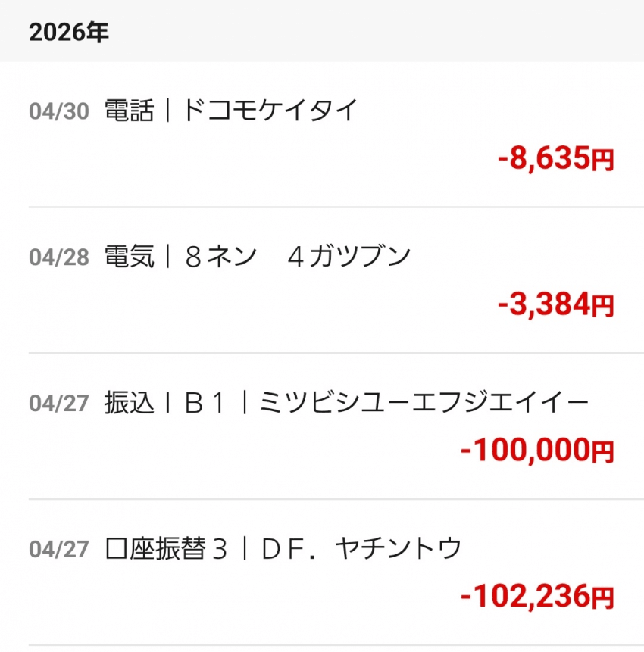Select the 04/30 date label
This screenshot has height=652, width=644.
(x=59, y=111)
